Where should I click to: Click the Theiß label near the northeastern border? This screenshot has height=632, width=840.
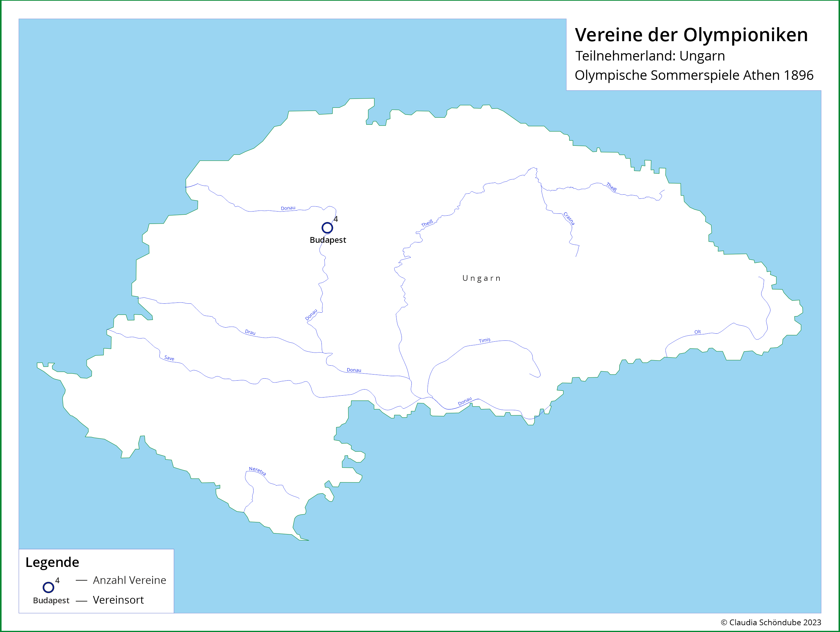(611, 187)
